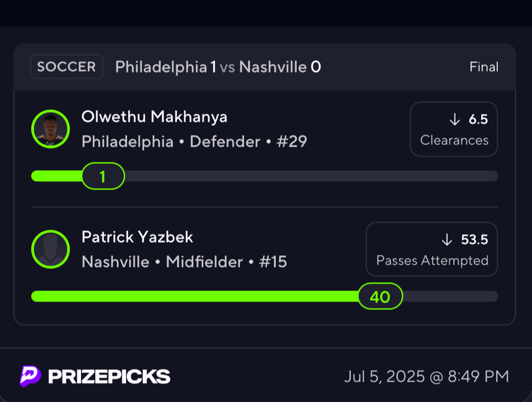Viewport: 532px width, 402px height.
Task: Tap Olwethu Makhanya's player photo
Action: [50, 129]
